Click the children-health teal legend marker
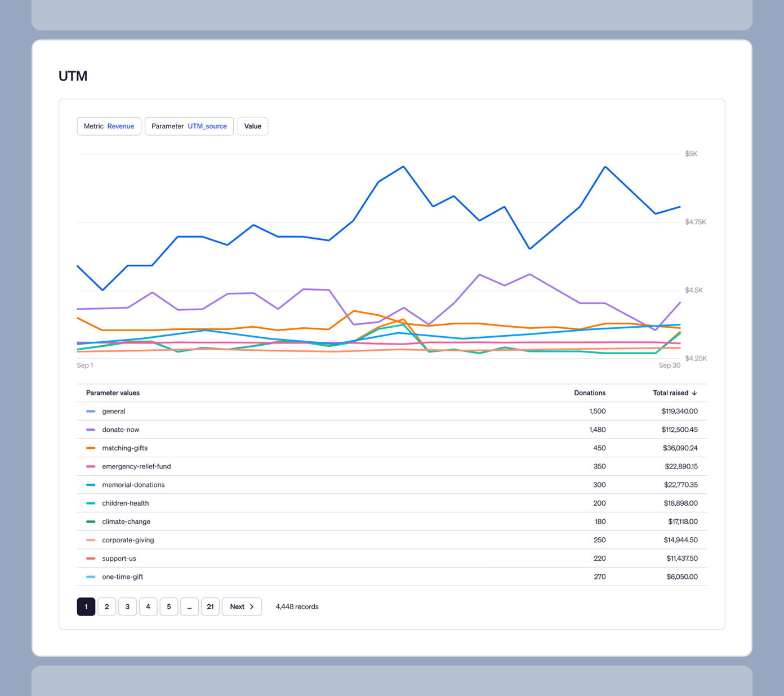Screen dimensions: 784x696 (x=91, y=503)
